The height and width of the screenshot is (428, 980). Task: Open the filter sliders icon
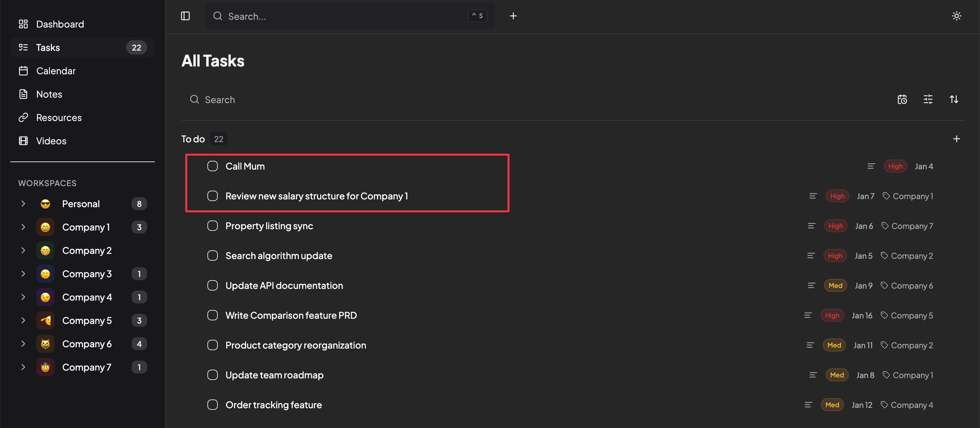click(928, 100)
